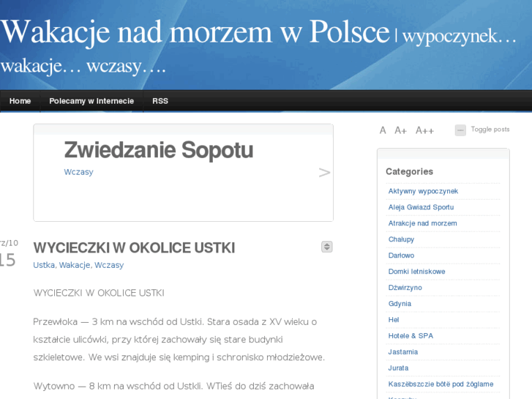Open the site title Wakacje nad morzem w Polsce
Image resolution: width=532 pixels, height=399 pixels.
click(x=195, y=31)
